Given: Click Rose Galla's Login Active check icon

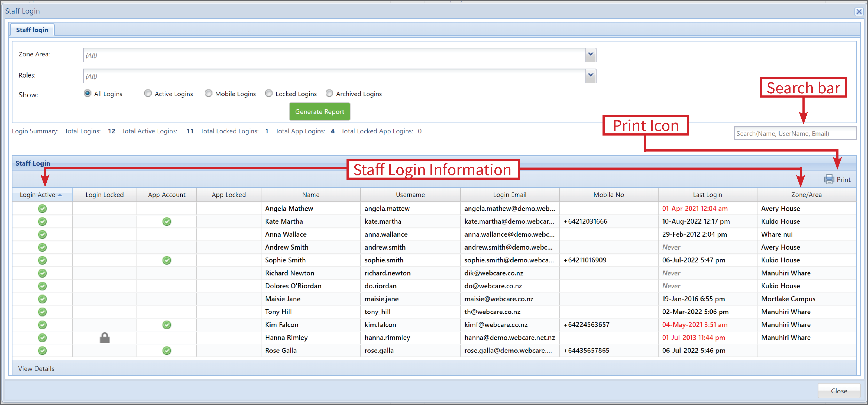Looking at the screenshot, I should (42, 351).
